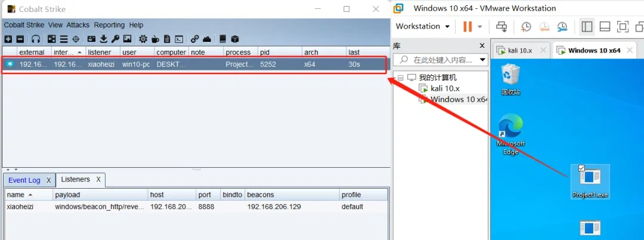This screenshot has height=240, width=644.
Task: Click the VMware pause virtual machine icon
Action: pos(467,26)
